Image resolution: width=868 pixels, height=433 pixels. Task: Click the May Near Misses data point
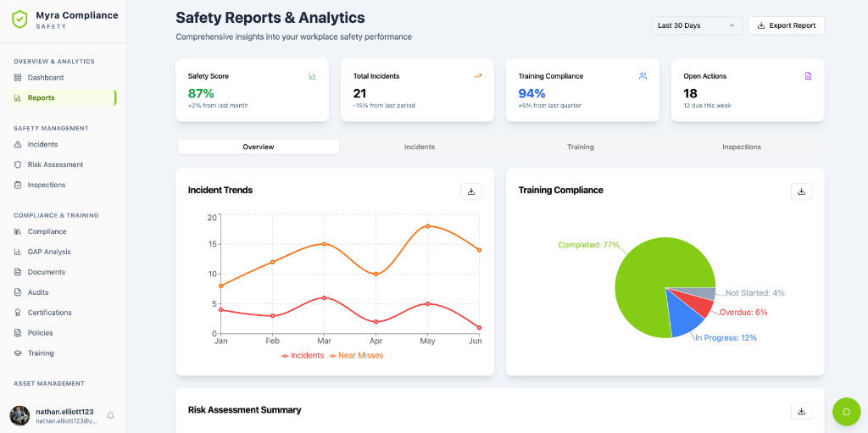[x=428, y=226]
